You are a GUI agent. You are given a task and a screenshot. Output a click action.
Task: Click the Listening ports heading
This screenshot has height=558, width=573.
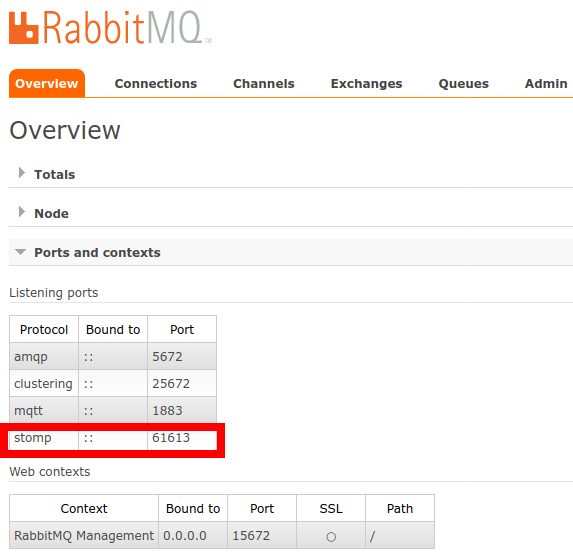54,293
